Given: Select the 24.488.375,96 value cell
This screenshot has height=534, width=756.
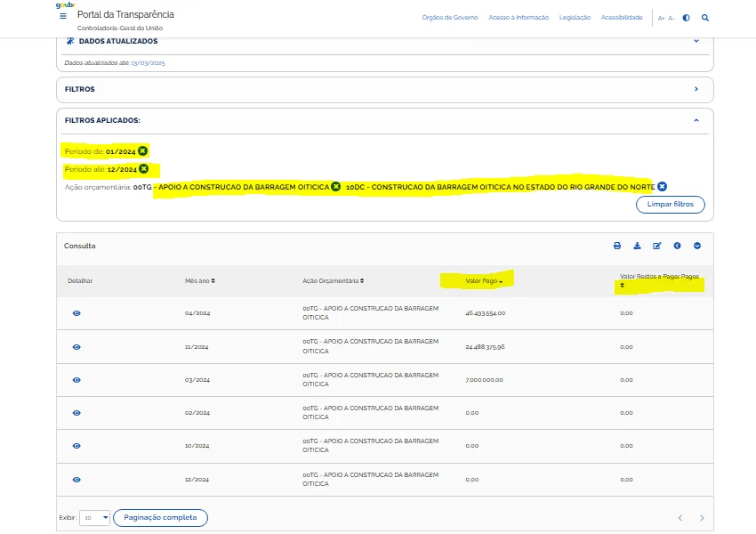Looking at the screenshot, I should (485, 347).
